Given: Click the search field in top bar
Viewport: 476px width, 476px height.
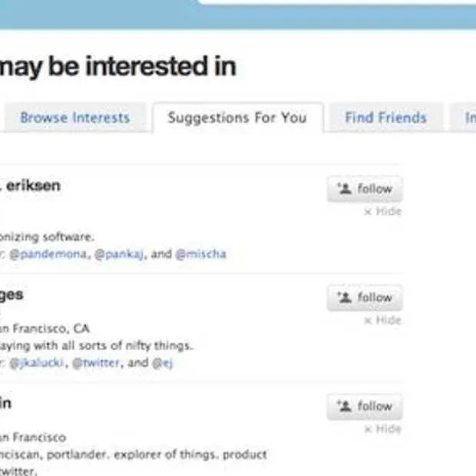Looking at the screenshot, I should (338, 2).
